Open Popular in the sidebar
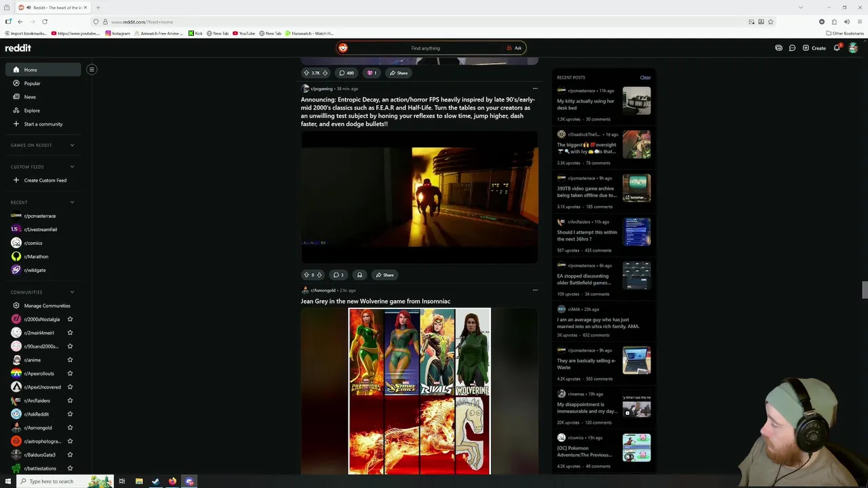Screen dimensions: 868x488 [x=43, y=83]
